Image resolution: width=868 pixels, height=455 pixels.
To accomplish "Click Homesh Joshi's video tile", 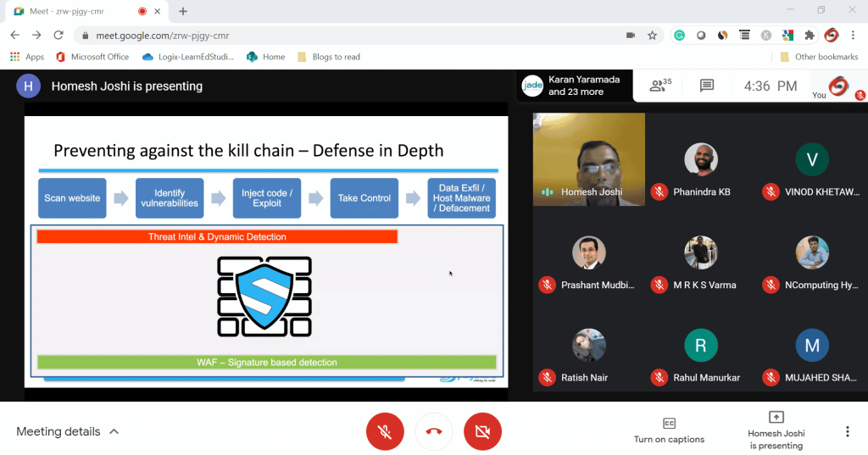I will point(589,159).
